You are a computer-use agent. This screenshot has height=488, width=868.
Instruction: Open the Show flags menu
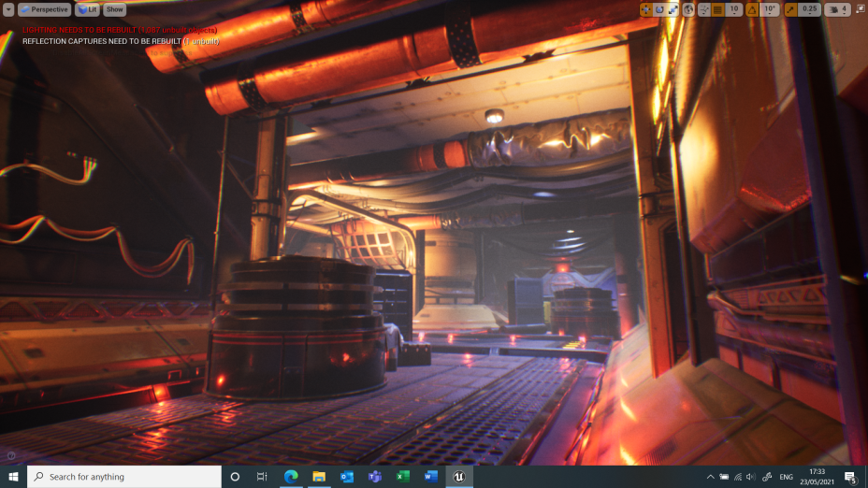(115, 9)
